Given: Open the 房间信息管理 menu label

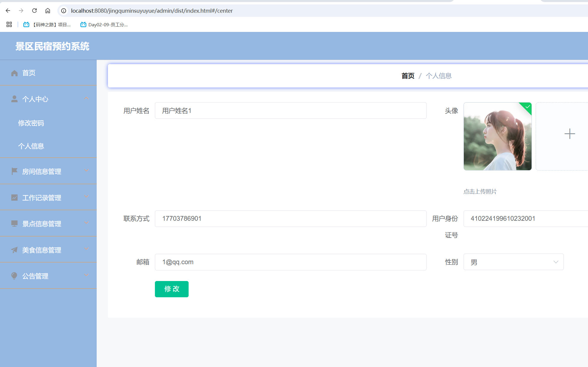Looking at the screenshot, I should 42,171.
